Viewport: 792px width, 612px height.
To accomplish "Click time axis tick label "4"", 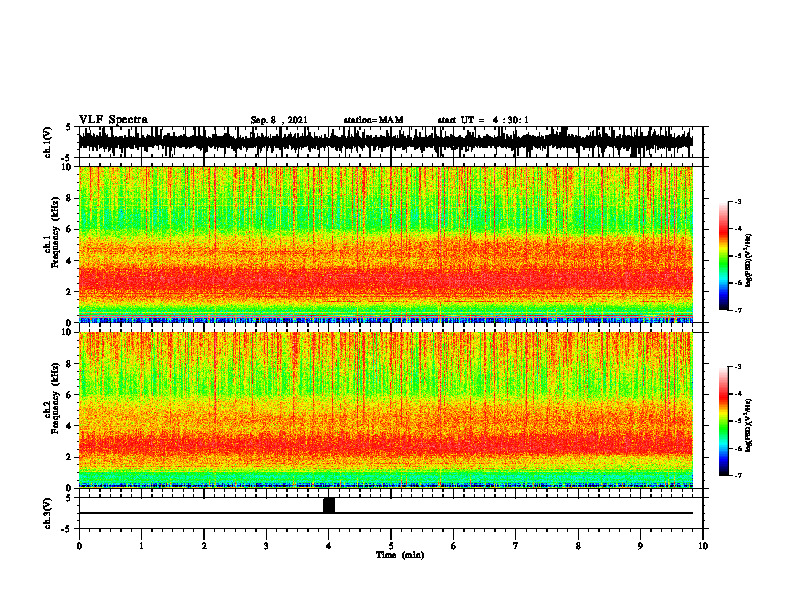I will [329, 546].
